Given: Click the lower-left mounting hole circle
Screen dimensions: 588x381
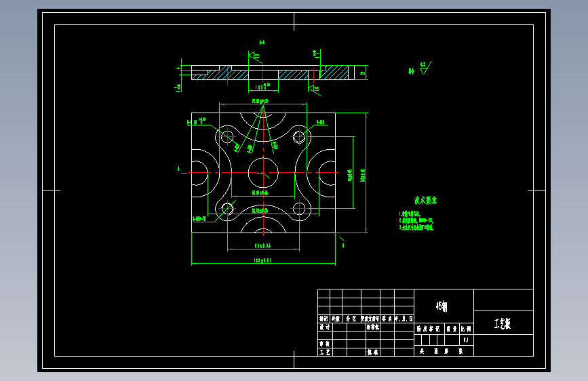Looking at the screenshot, I should [227, 209].
